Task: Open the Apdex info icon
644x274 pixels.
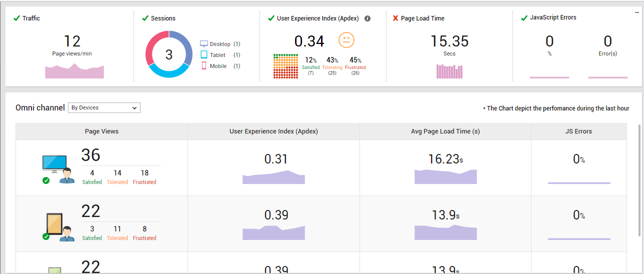Action: coord(367,18)
